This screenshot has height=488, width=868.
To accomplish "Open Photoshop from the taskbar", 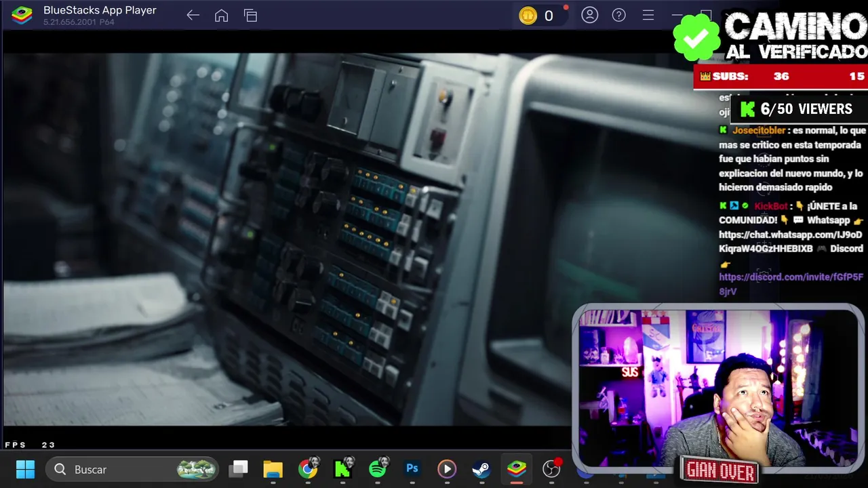I will click(412, 468).
